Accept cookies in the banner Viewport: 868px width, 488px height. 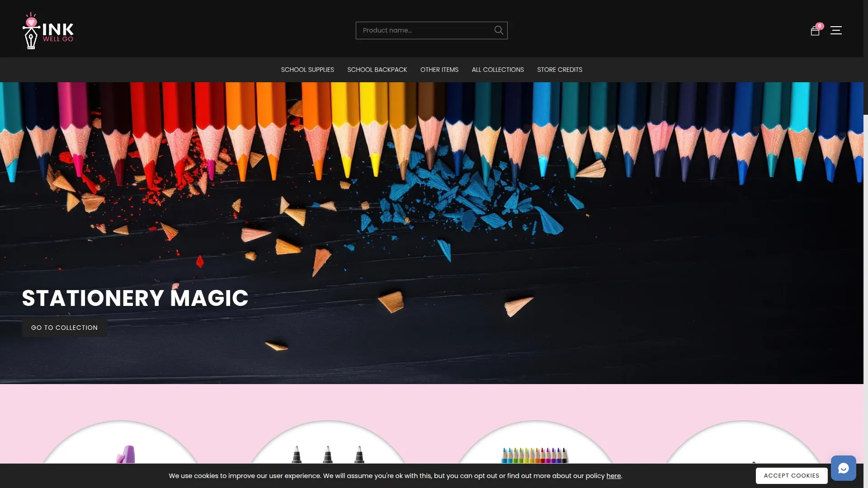click(791, 476)
